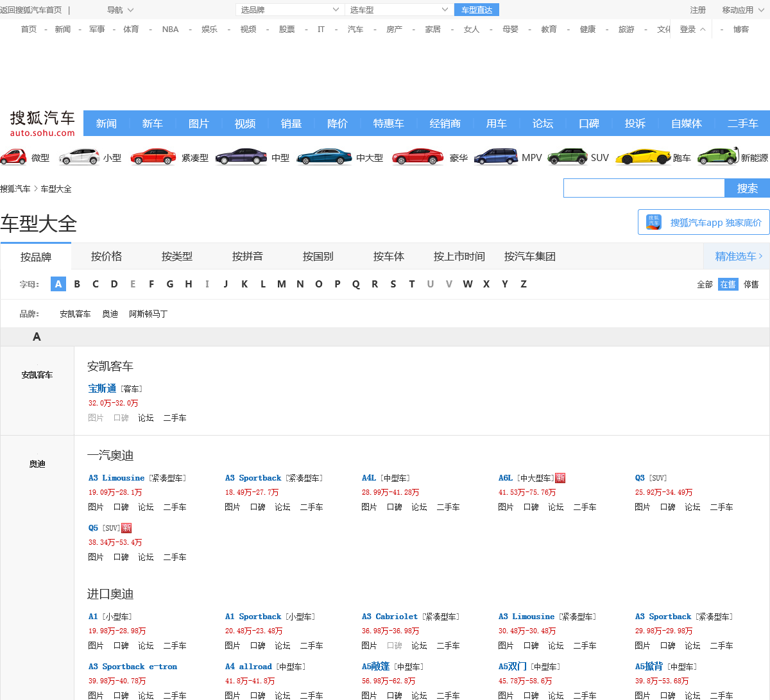Select the 微型 mini car icon

click(13, 157)
